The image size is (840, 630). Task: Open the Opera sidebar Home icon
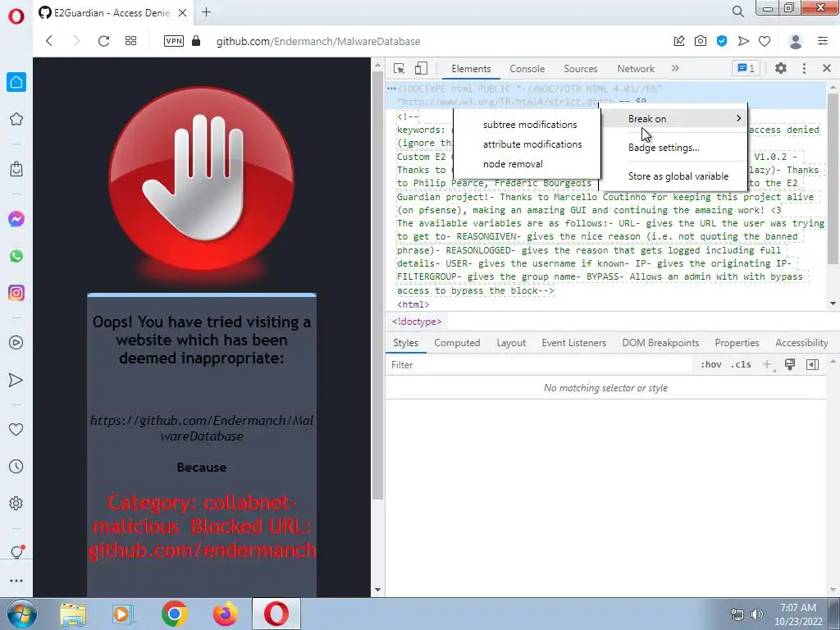(x=16, y=82)
